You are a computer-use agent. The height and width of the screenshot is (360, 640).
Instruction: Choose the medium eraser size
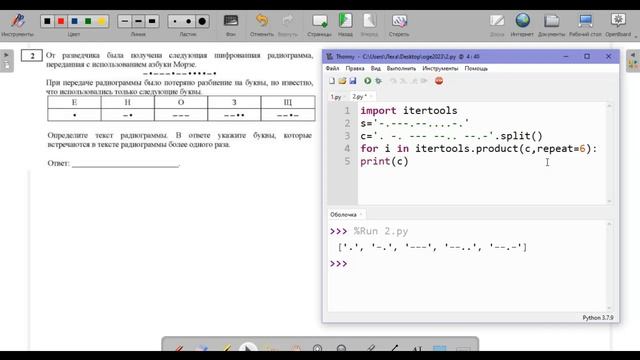click(x=189, y=21)
